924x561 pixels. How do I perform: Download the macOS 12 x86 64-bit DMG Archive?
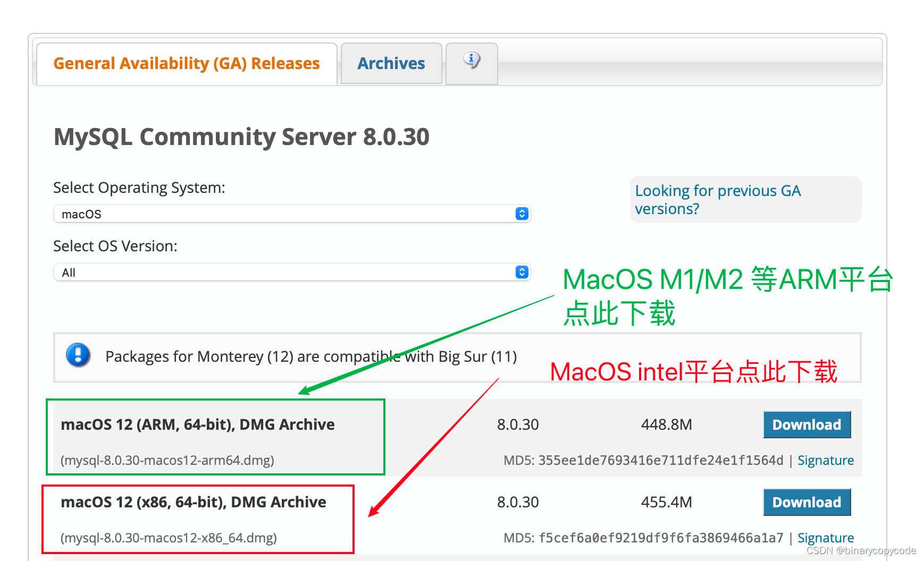[x=807, y=502]
